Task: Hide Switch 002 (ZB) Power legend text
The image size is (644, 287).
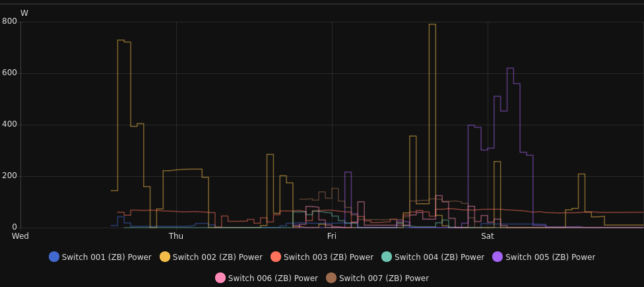Action: pos(217,257)
